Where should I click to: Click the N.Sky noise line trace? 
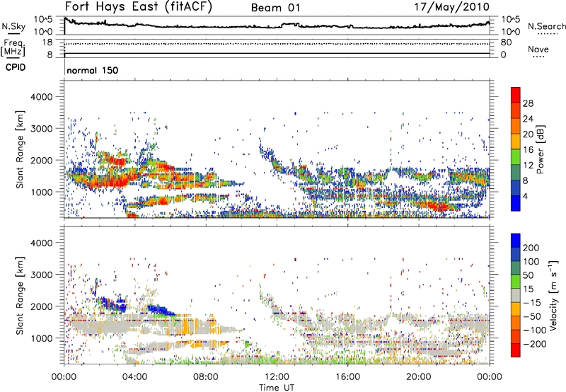coord(277,25)
